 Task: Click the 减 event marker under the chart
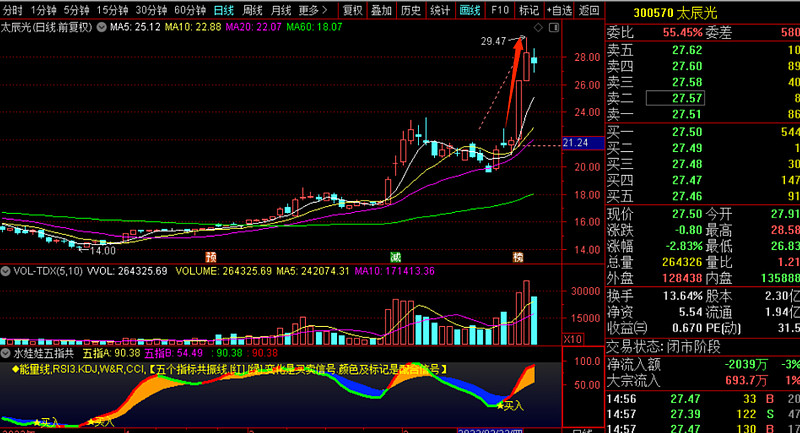[x=396, y=256]
